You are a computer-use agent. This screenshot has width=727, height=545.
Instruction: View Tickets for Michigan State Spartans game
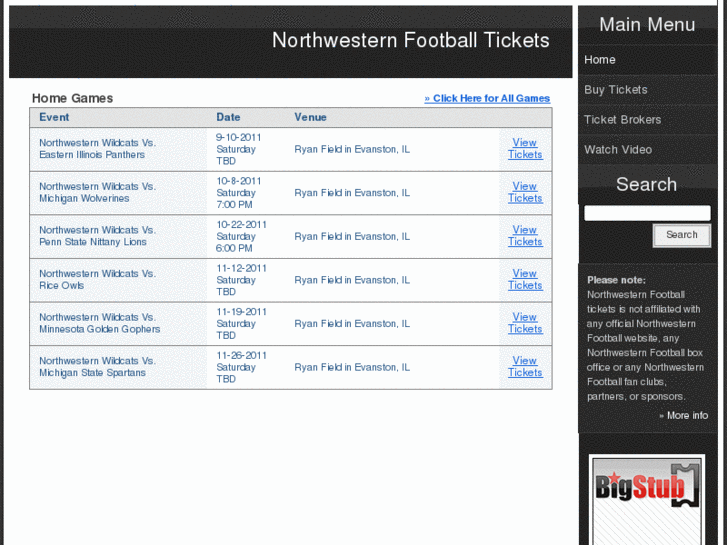pos(525,367)
